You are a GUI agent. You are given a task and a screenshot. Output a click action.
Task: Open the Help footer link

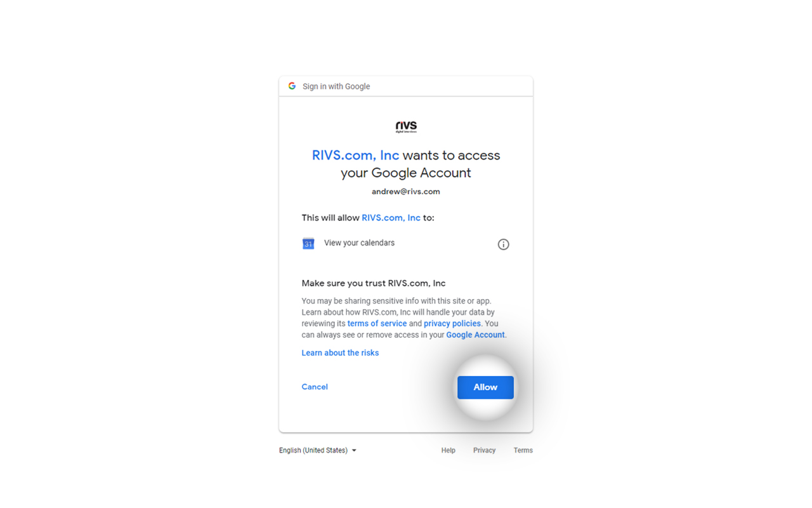[x=449, y=450]
